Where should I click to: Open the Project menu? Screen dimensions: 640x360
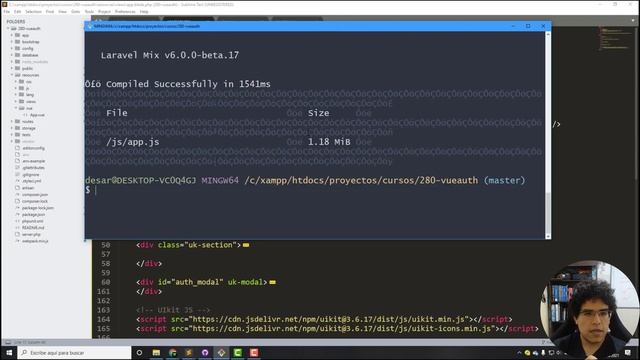(x=104, y=11)
